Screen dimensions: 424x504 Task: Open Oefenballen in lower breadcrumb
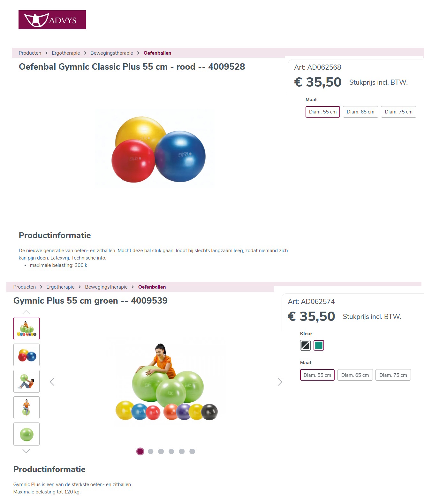tap(152, 287)
